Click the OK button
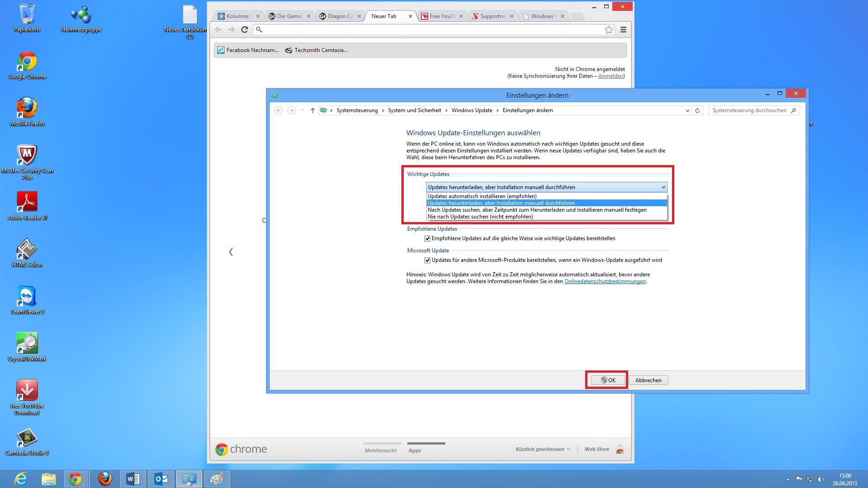This screenshot has width=868, height=488. coord(608,380)
